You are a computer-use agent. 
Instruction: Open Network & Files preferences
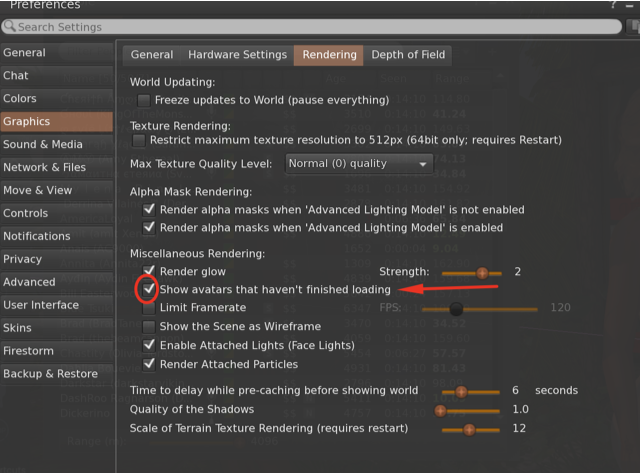(x=57, y=167)
